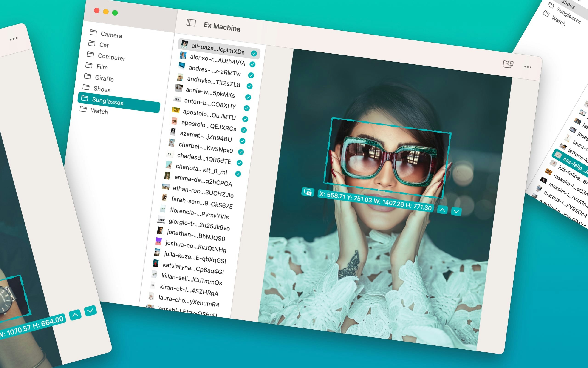Image resolution: width=588 pixels, height=368 pixels.
Task: Click the checkmark on the anton-b...CO8XHY row
Action: coord(247,108)
